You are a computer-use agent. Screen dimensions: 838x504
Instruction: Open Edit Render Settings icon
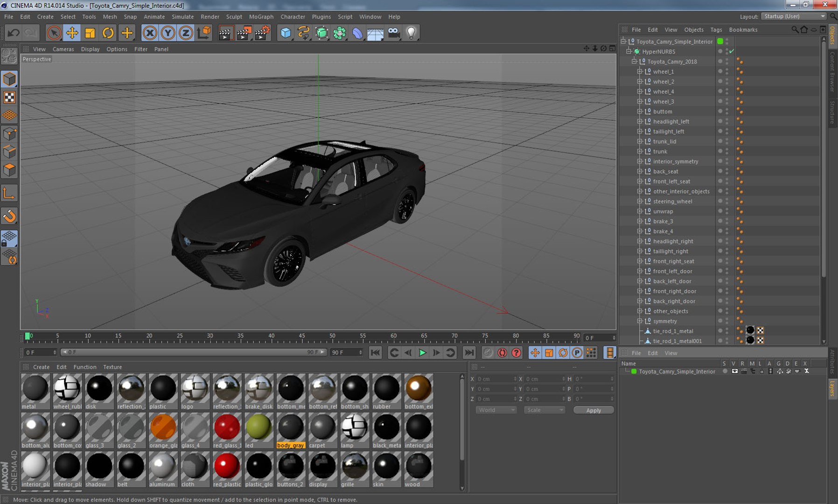coord(263,33)
